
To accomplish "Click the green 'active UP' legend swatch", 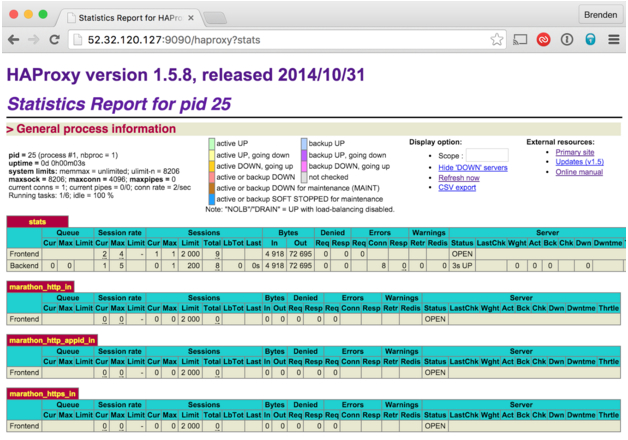I will [x=211, y=144].
